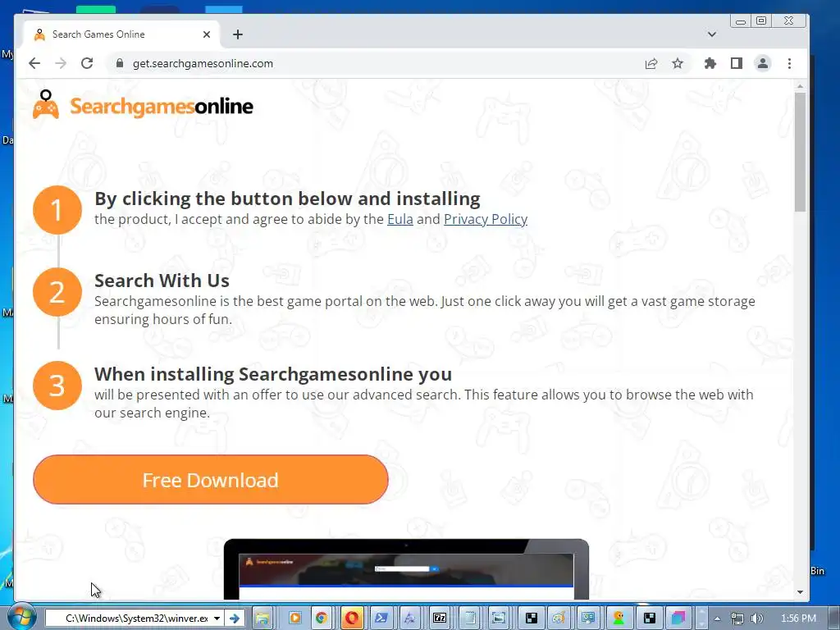This screenshot has width=840, height=630.
Task: Click the heading 'Search With Us'
Action: pyautogui.click(x=162, y=281)
